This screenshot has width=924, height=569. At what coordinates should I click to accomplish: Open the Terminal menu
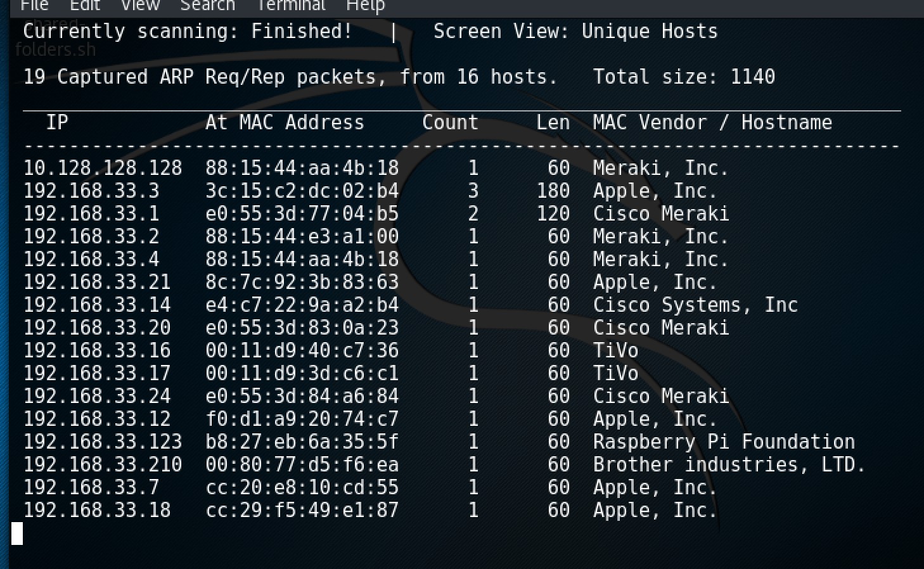point(290,5)
